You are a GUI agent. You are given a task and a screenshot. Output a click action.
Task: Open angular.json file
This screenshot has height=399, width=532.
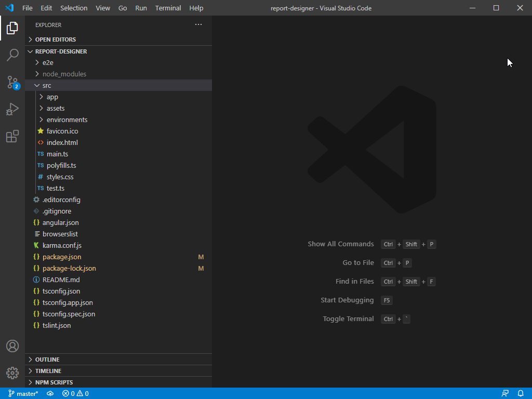click(118, 222)
